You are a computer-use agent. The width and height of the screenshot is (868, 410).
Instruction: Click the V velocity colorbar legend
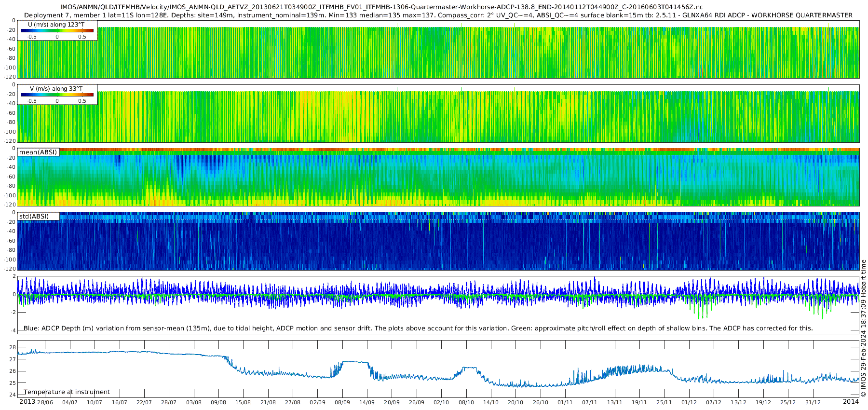pyautogui.click(x=57, y=95)
